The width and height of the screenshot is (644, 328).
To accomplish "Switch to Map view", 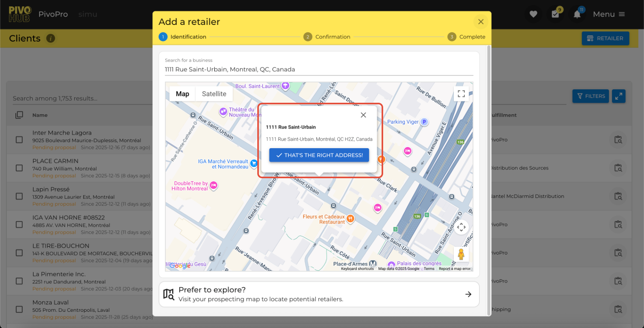I will [x=182, y=94].
